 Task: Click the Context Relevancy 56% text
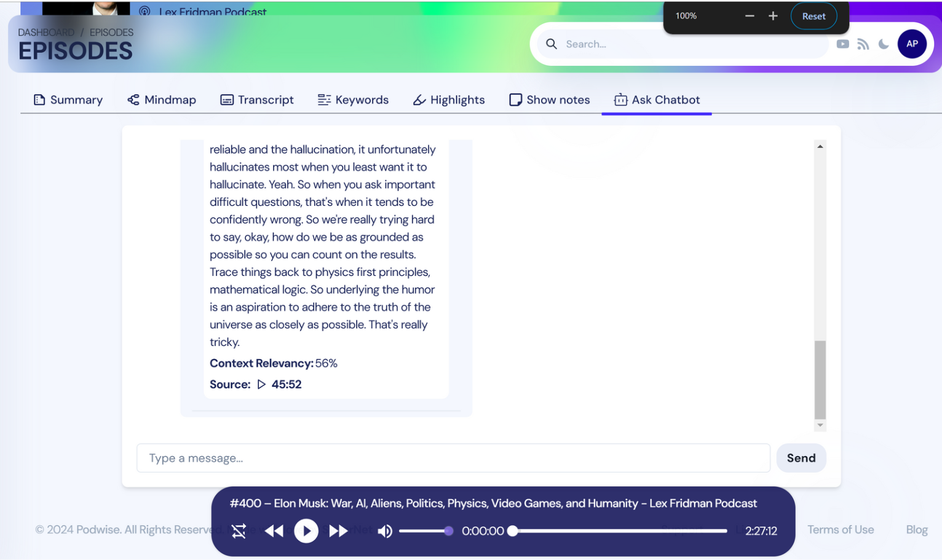(274, 363)
